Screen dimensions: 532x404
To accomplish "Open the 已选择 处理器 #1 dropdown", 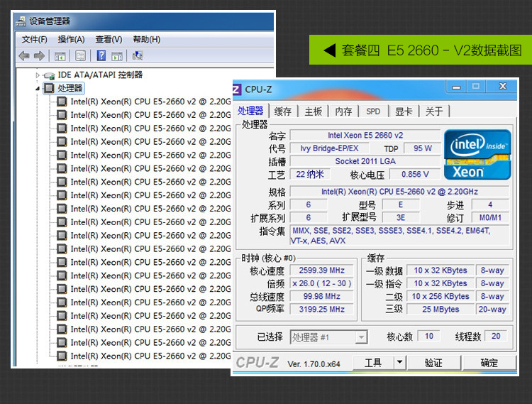I will [361, 337].
